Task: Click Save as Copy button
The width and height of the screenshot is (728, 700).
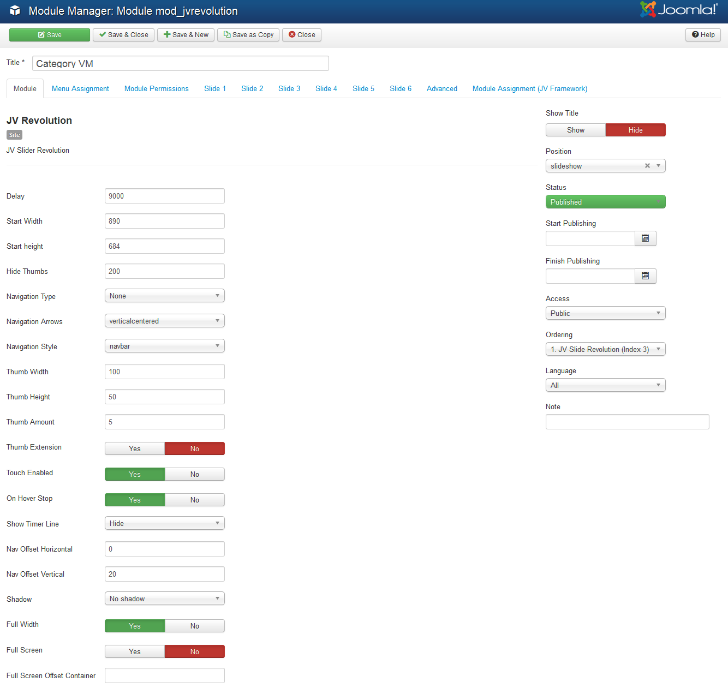Action: (248, 35)
